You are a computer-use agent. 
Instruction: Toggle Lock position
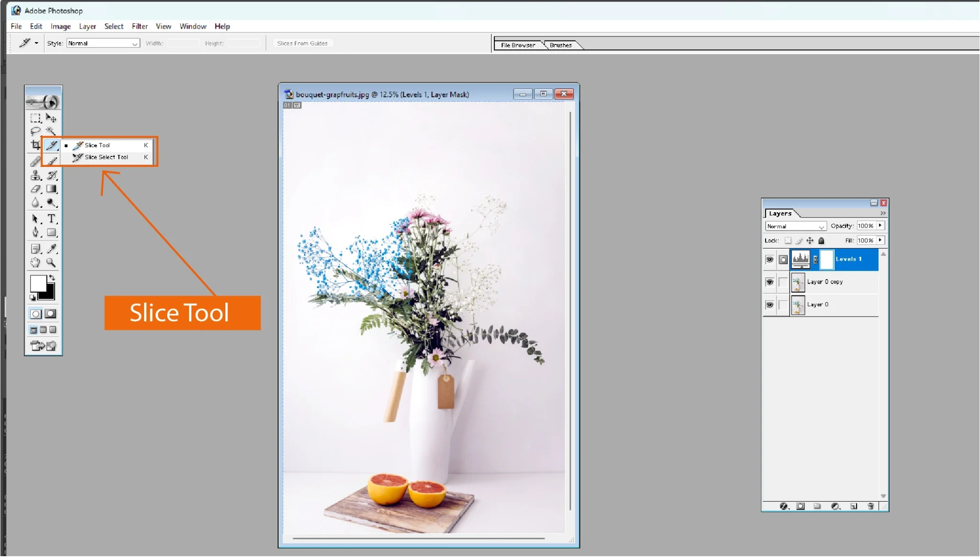(810, 241)
